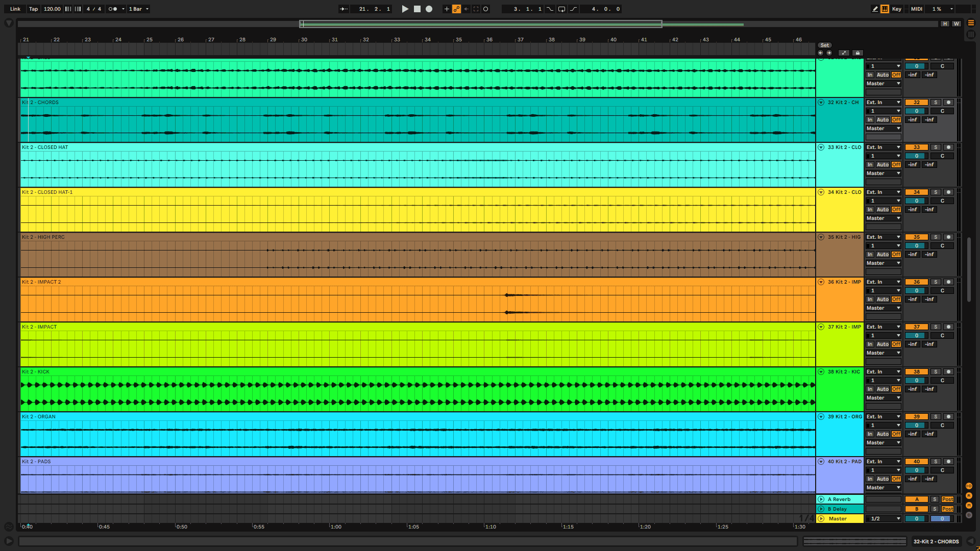
Task: Click the Session Record circle icon
Action: (485, 9)
